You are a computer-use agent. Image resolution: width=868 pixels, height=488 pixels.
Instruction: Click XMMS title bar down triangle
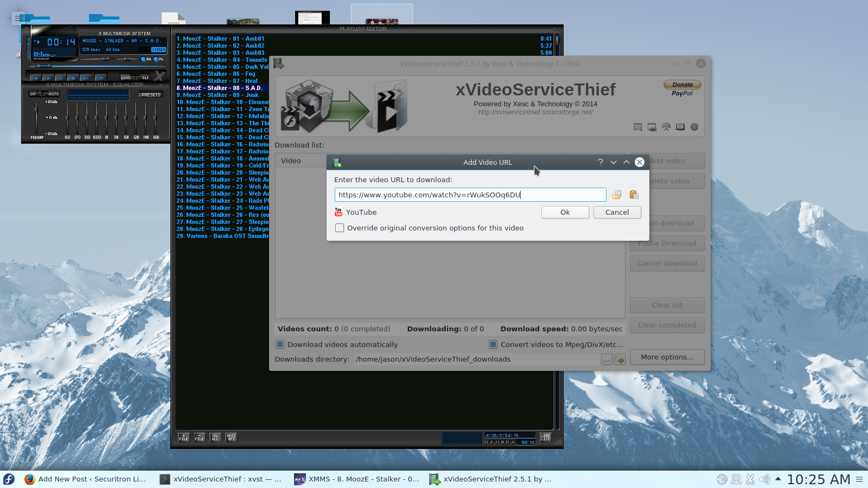pos(156,28)
